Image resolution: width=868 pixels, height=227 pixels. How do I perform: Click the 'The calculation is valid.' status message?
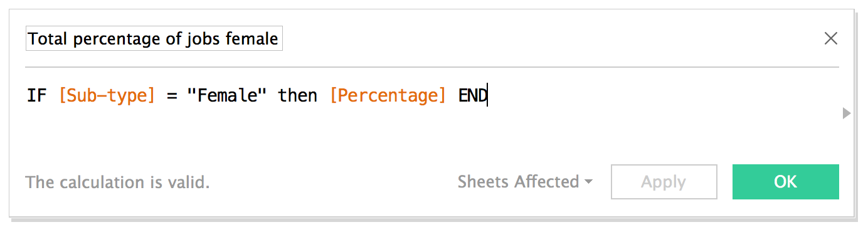click(117, 182)
